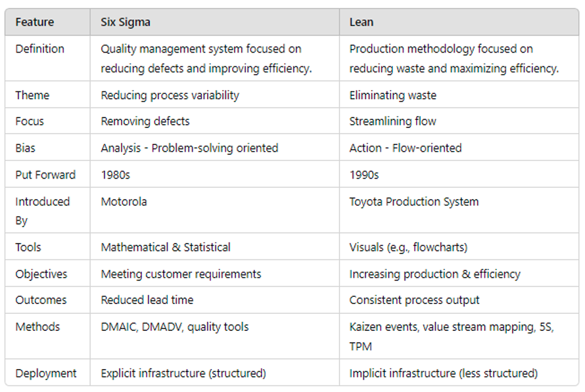This screenshot has width=585, height=392.
Task: Select the Consistent process output cell
Action: tap(414, 300)
